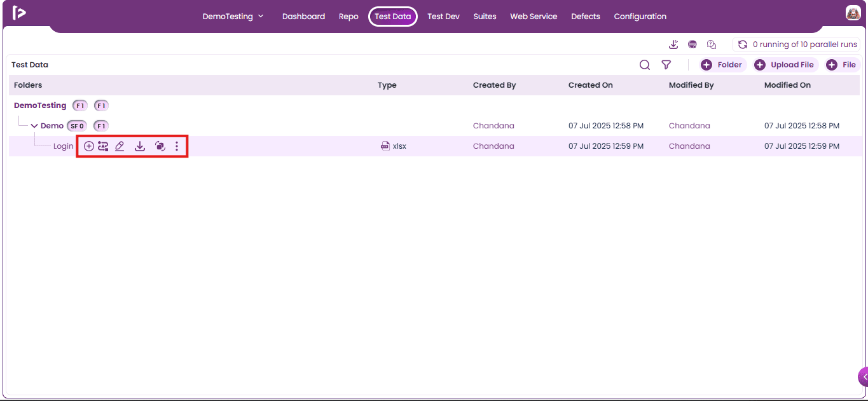Open the Configuration tab
868x401 pixels.
pos(640,17)
